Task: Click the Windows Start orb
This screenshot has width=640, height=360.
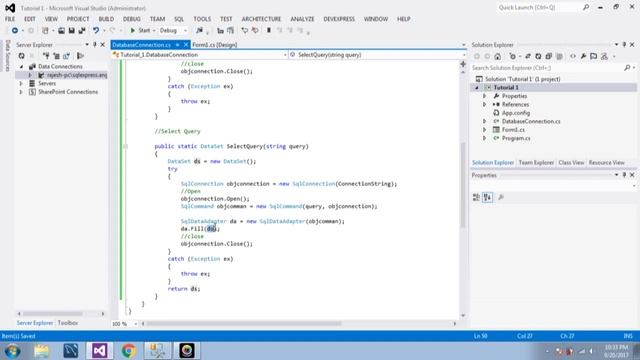Action: 12,351
